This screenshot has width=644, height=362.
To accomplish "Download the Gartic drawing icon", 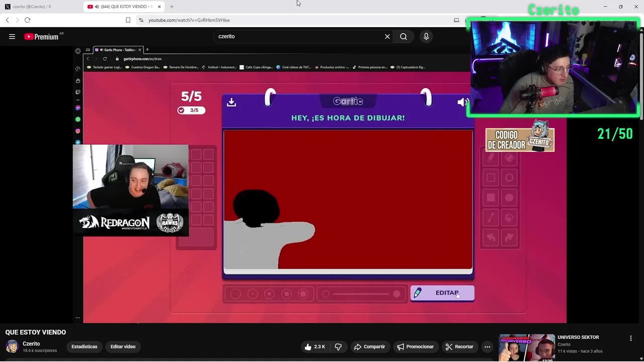I will [x=231, y=102].
